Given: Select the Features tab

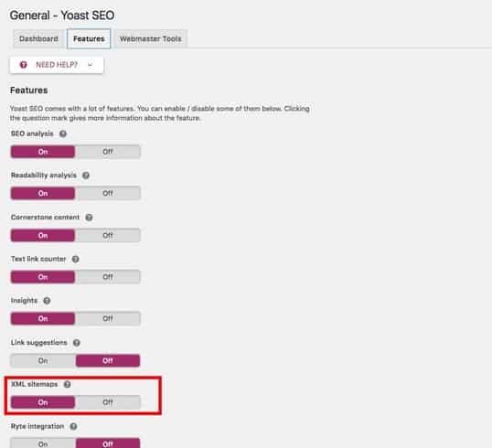Looking at the screenshot, I should tap(89, 39).
